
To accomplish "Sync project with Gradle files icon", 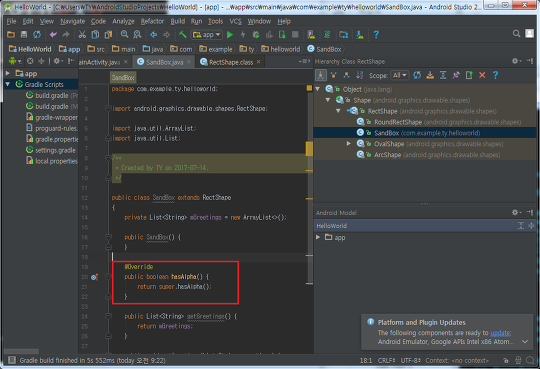I will tap(327, 34).
